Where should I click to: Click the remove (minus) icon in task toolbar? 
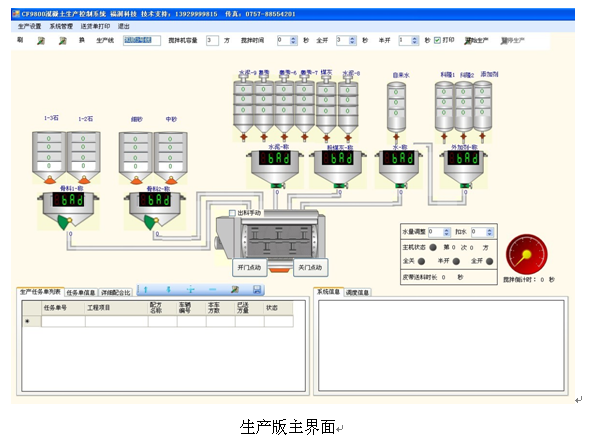(212, 290)
